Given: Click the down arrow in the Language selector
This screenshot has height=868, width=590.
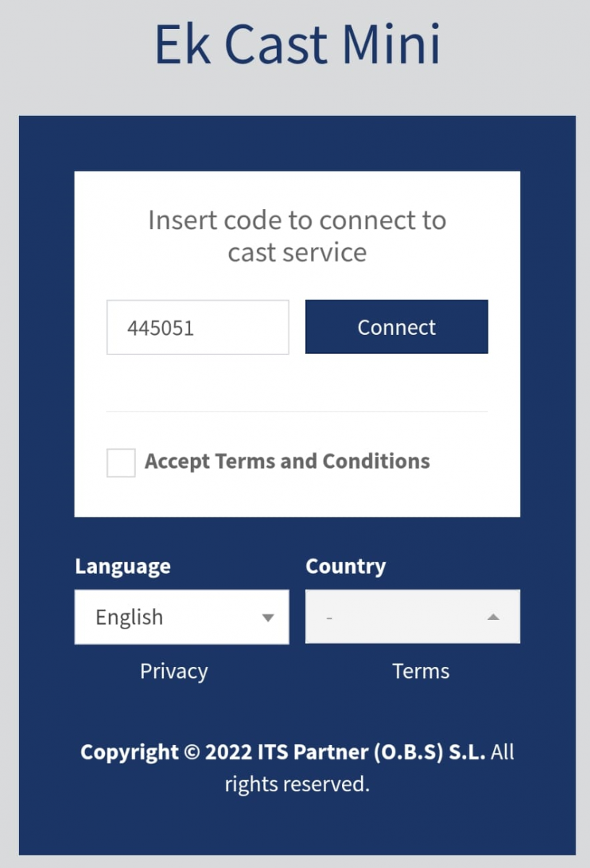Looking at the screenshot, I should pos(268,618).
